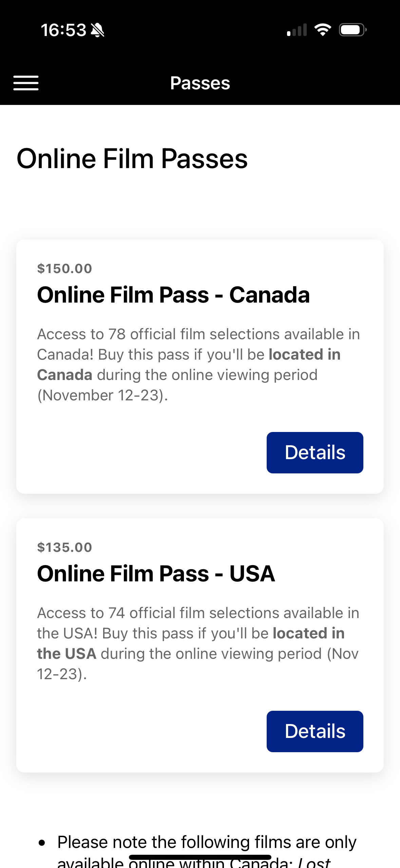Tap the 78 official film selections description
This screenshot has width=400, height=868.
tap(198, 334)
